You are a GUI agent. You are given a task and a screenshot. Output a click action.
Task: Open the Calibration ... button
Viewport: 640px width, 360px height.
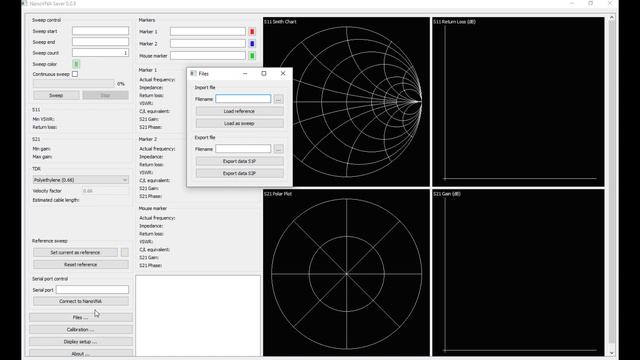(x=80, y=329)
